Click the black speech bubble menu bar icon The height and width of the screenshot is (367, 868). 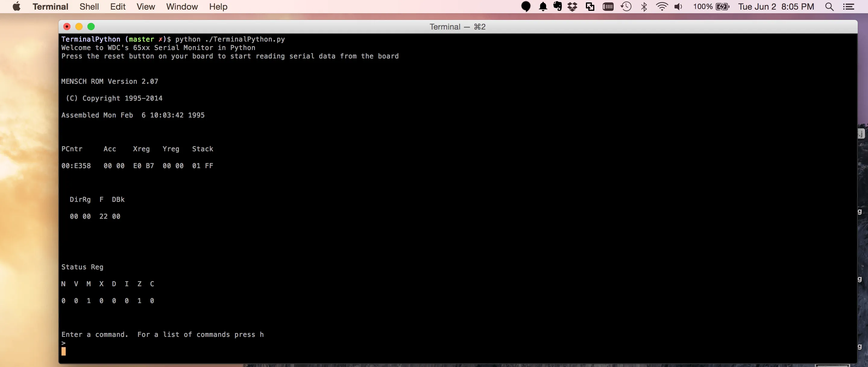[x=526, y=7]
